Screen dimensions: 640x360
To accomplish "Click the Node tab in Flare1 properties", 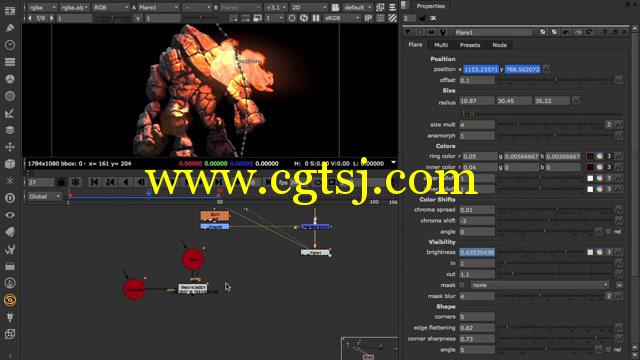I will tap(500, 45).
